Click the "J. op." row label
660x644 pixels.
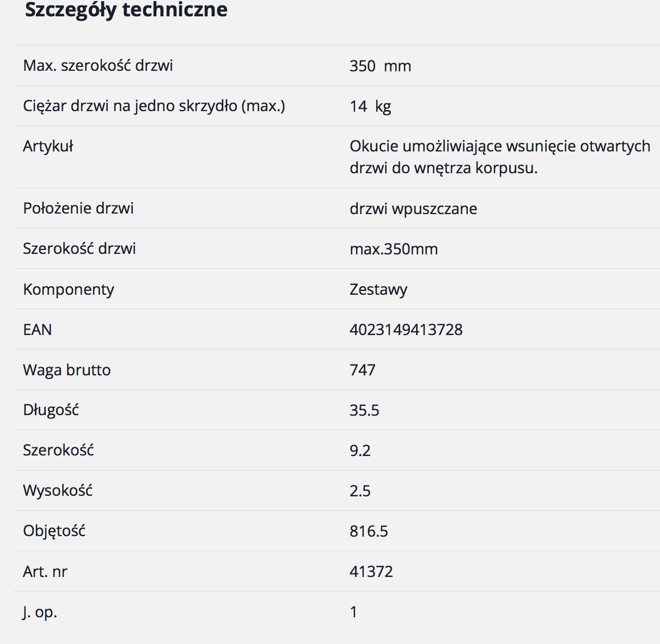tap(40, 612)
